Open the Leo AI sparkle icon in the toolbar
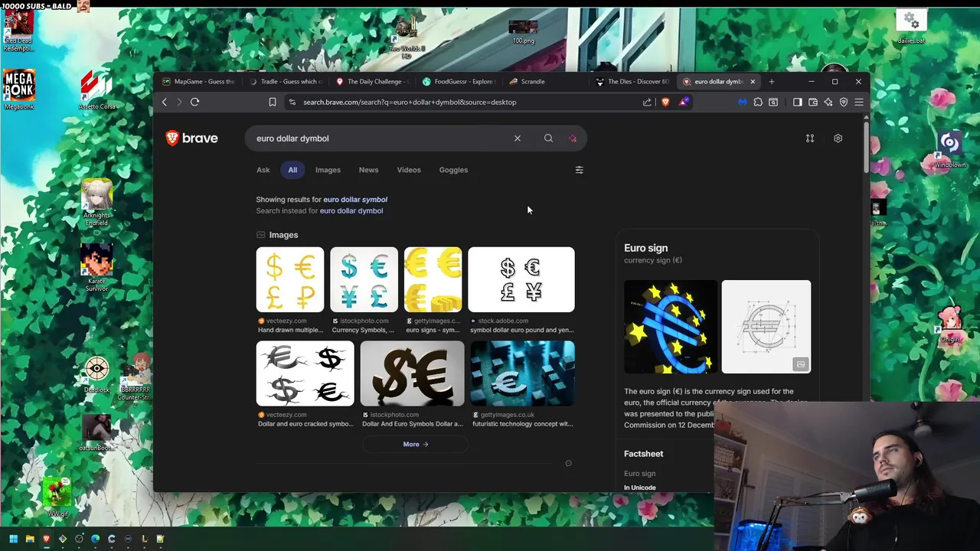 (x=828, y=102)
